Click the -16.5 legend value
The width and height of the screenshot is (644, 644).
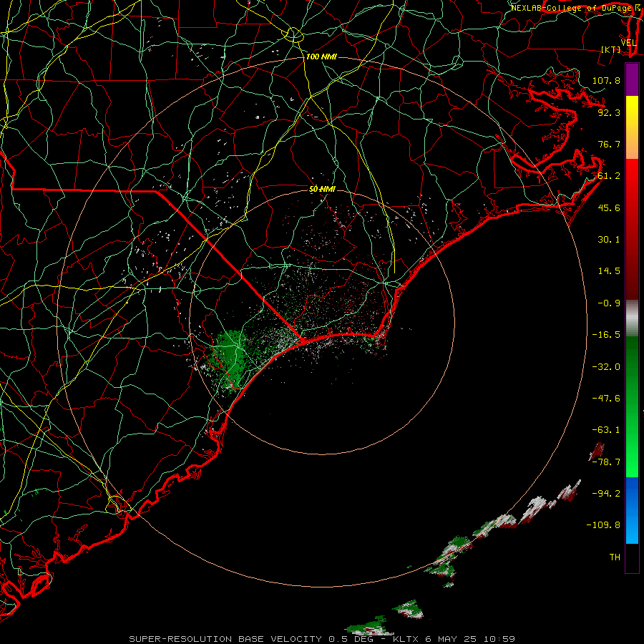pos(606,335)
